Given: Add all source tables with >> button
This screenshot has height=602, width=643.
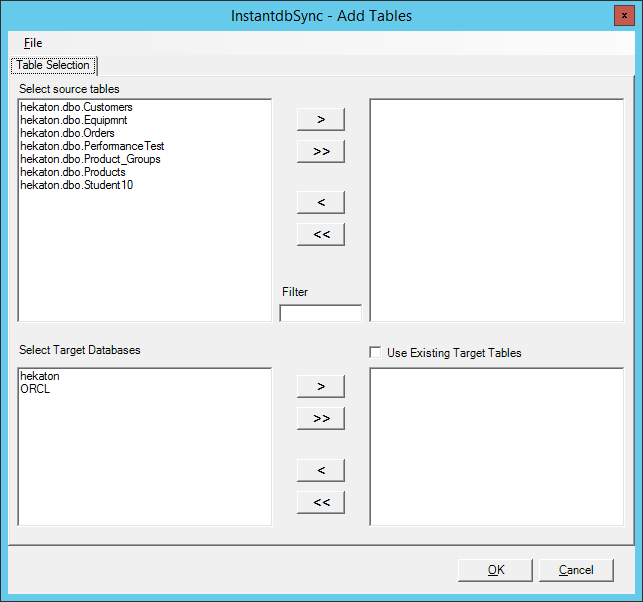Looking at the screenshot, I should pyautogui.click(x=321, y=151).
